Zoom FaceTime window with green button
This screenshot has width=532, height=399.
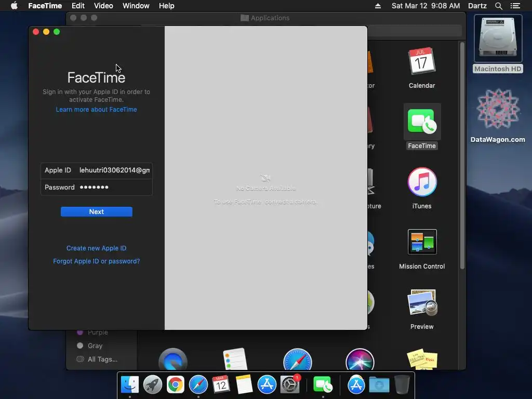tap(57, 32)
